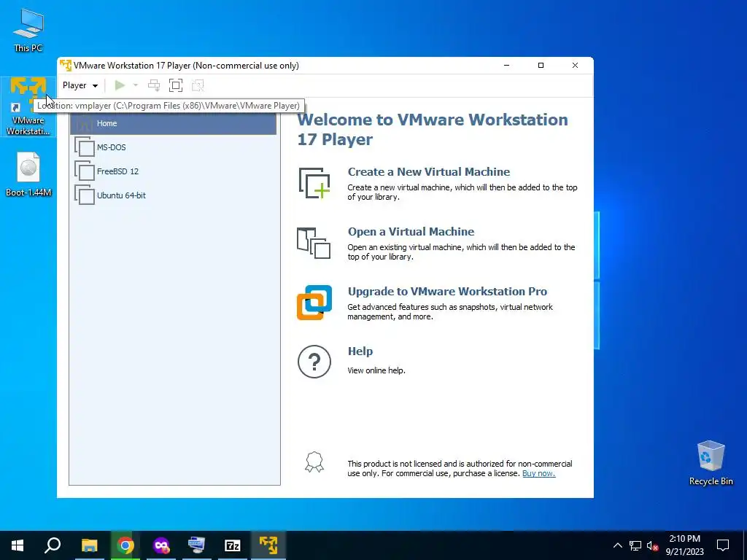This screenshot has width=747, height=560.
Task: Open File Explorer from taskbar
Action: (x=89, y=545)
